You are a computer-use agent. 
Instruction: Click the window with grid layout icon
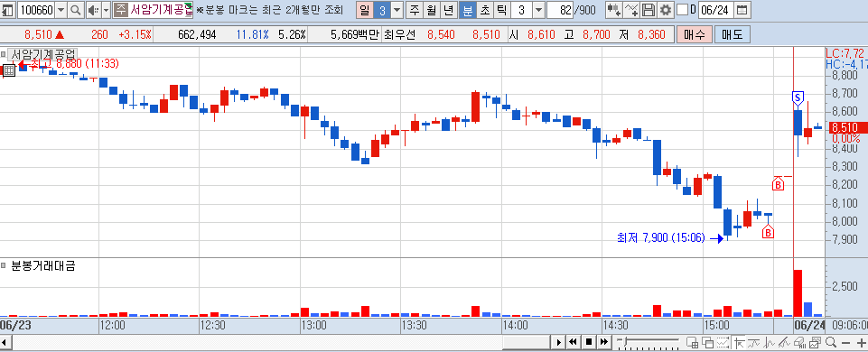692,342
